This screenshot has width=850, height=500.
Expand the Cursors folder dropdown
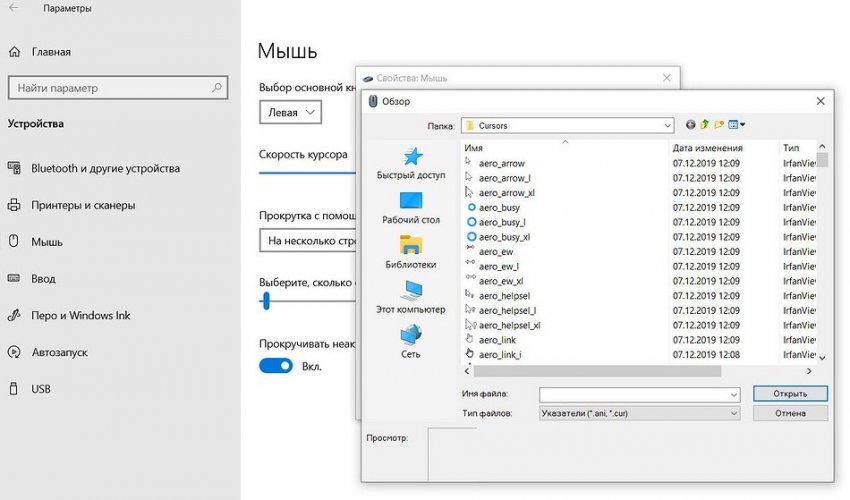(x=667, y=126)
